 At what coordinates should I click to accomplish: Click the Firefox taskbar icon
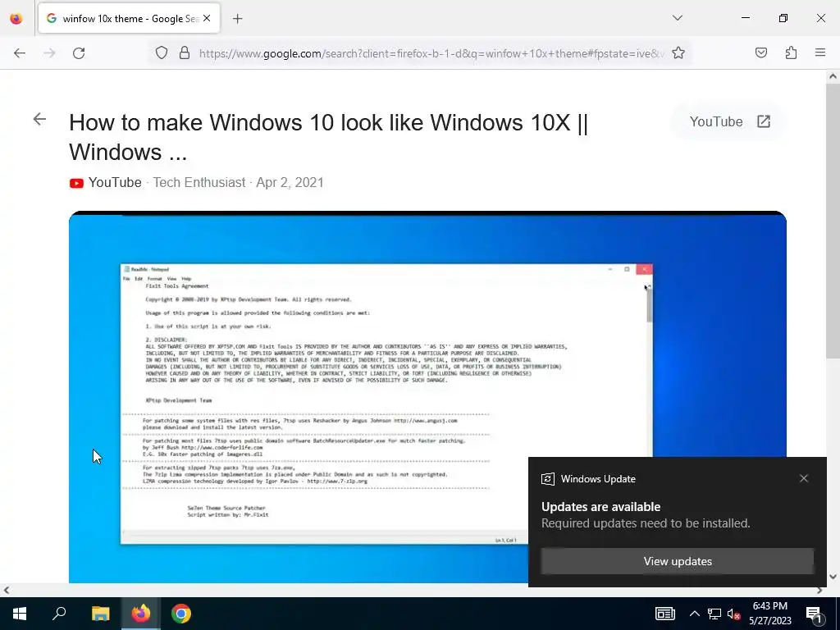tap(141, 614)
